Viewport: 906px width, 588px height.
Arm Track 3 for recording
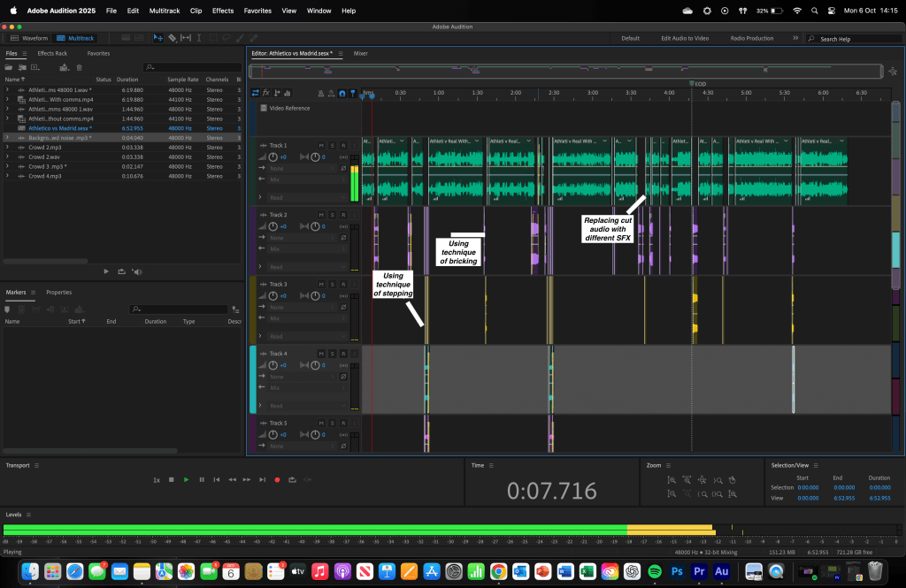342,285
